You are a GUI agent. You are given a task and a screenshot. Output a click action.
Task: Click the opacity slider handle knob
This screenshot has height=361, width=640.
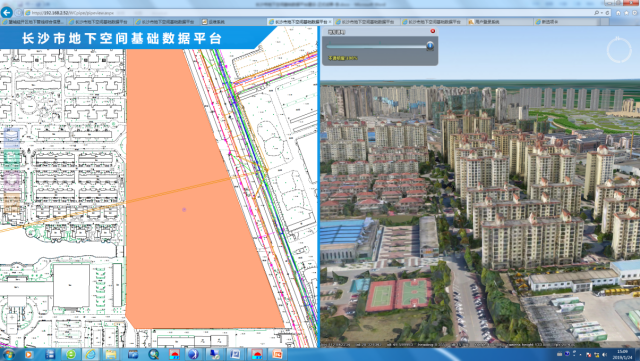pos(430,46)
